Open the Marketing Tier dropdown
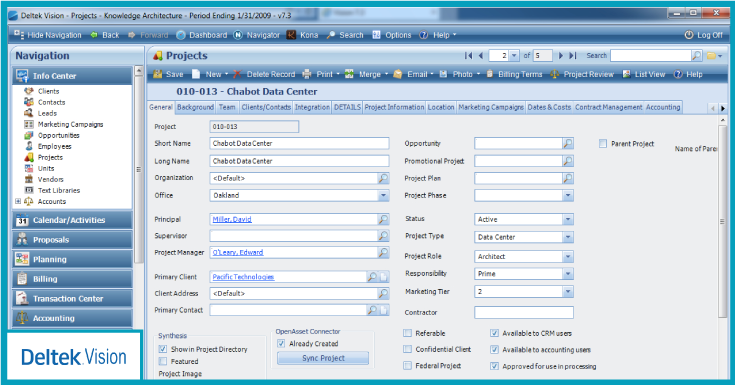The image size is (735, 385). pyautogui.click(x=568, y=292)
